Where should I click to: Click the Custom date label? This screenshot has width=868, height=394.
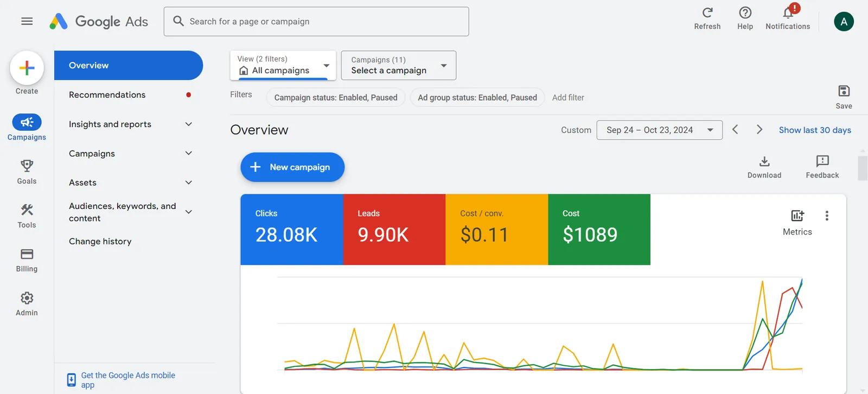point(576,130)
